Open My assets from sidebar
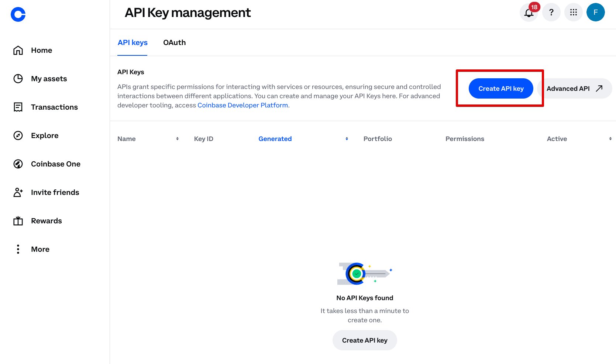The width and height of the screenshot is (616, 364). (49, 79)
